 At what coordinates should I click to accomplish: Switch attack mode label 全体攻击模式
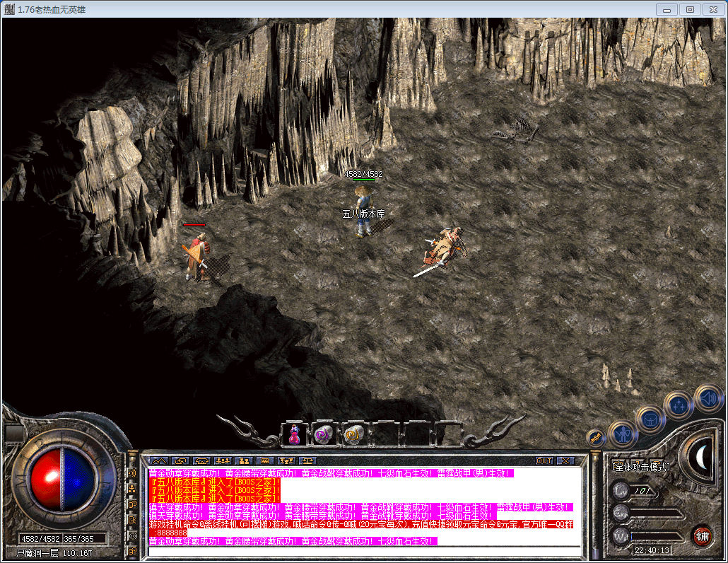[641, 466]
